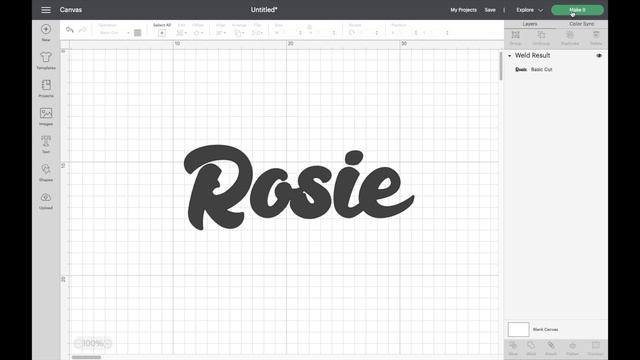The image size is (640, 360).
Task: Click the green Make It button
Action: 577,10
